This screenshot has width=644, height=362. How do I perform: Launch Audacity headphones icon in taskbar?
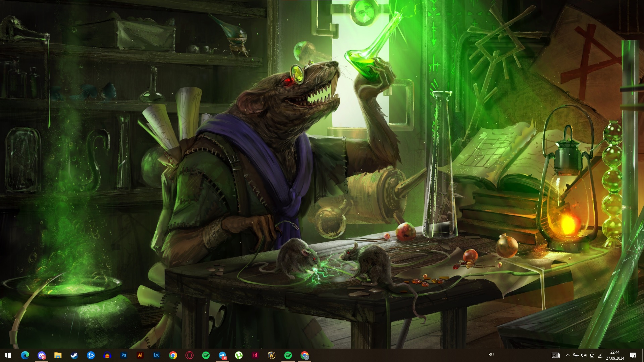[107, 355]
